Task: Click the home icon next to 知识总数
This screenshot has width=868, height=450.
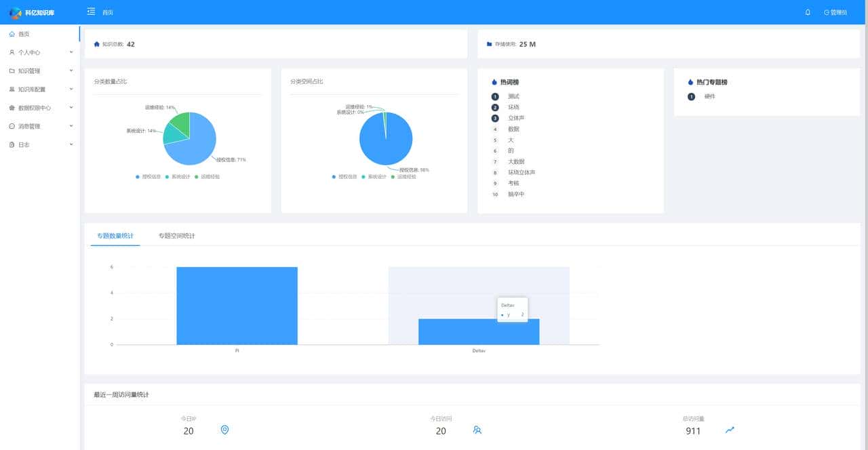Action: click(97, 44)
